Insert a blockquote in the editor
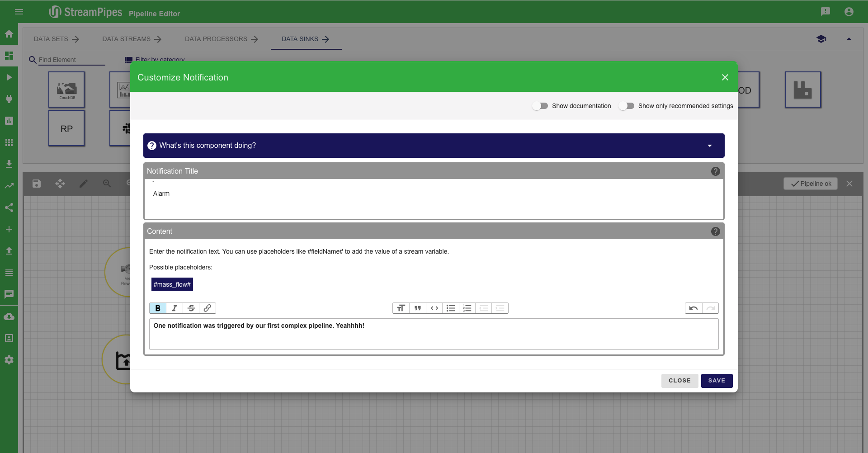The height and width of the screenshot is (453, 868). [x=418, y=308]
